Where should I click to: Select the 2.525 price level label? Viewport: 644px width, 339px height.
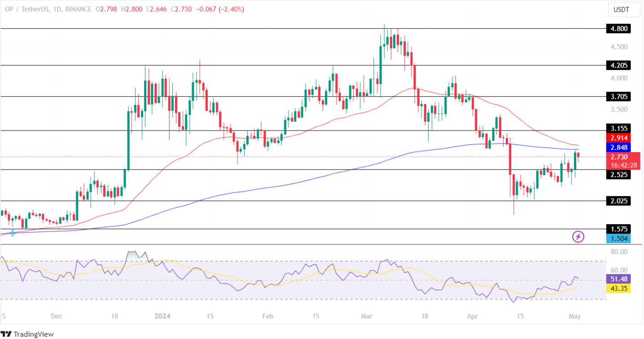tap(618, 175)
